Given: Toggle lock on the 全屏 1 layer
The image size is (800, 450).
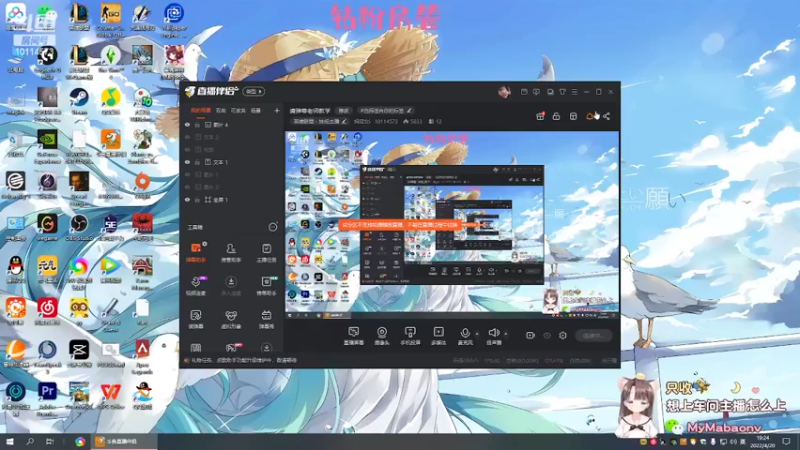Looking at the screenshot, I should point(197,199).
